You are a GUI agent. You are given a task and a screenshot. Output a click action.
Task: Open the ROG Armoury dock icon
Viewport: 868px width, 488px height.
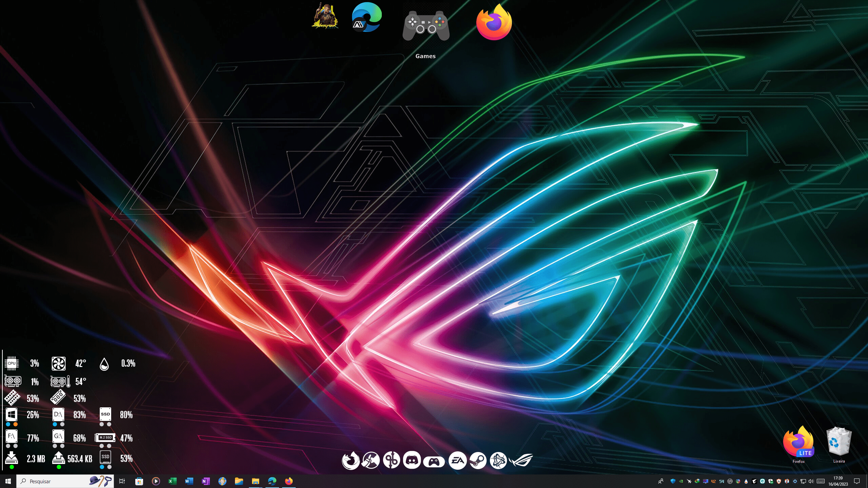[x=521, y=460]
